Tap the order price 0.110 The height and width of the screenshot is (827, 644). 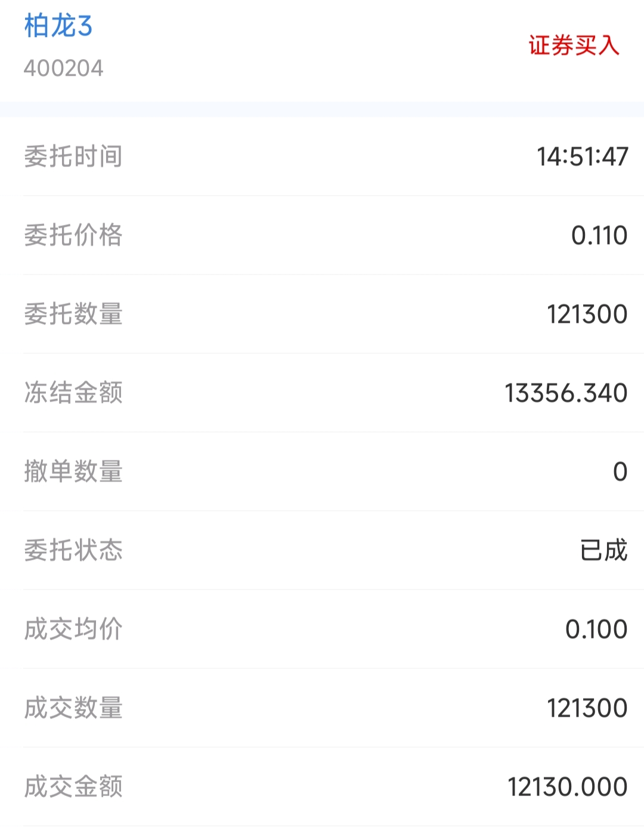599,235
